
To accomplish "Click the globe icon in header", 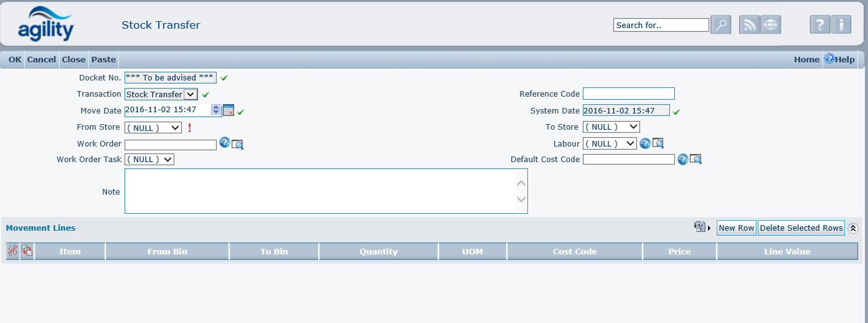I will 771,25.
